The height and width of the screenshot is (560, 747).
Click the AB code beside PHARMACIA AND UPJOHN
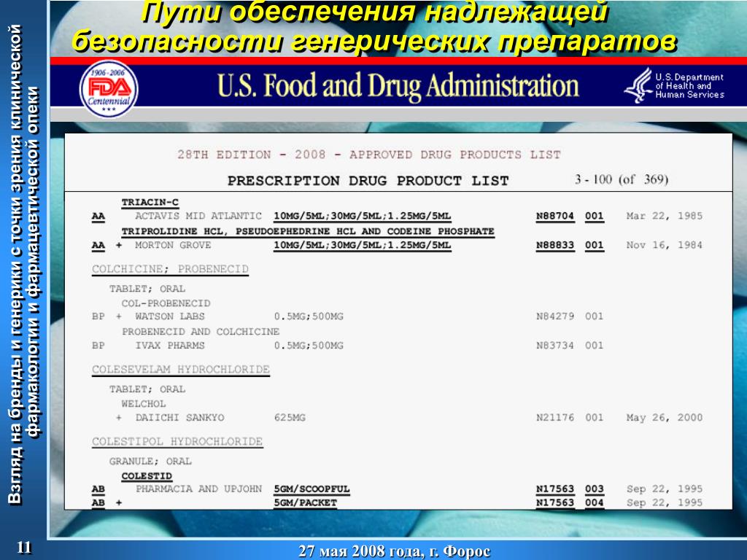pos(98,489)
